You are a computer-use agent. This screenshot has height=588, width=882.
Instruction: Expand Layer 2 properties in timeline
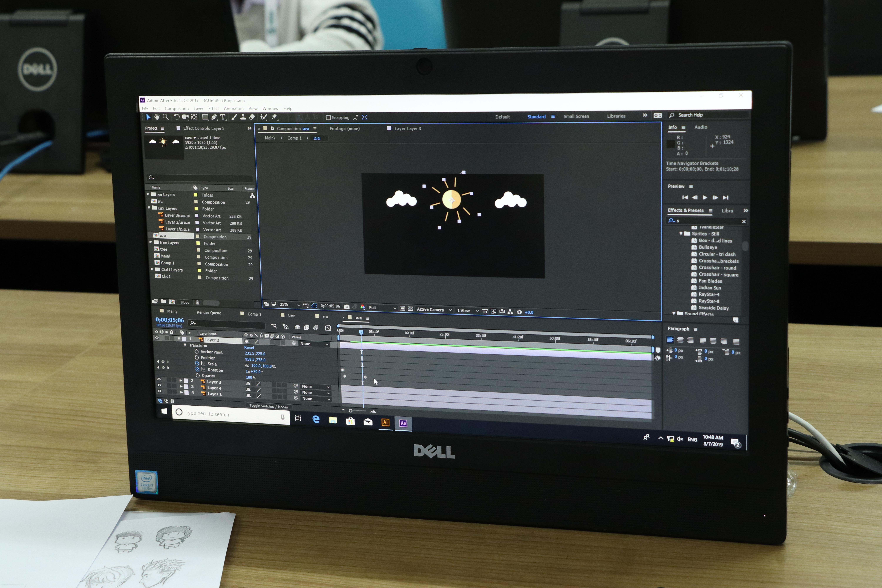point(181,380)
